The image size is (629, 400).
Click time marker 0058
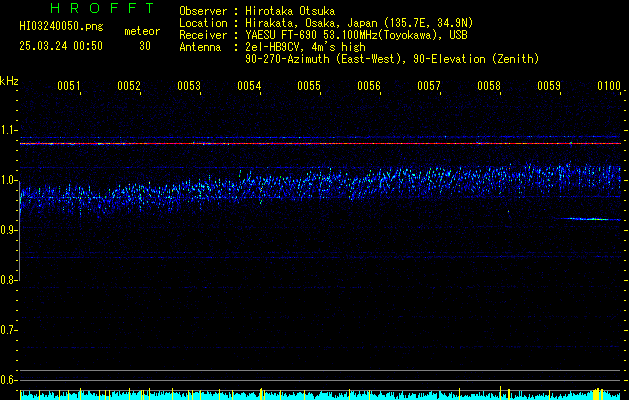pos(489,86)
